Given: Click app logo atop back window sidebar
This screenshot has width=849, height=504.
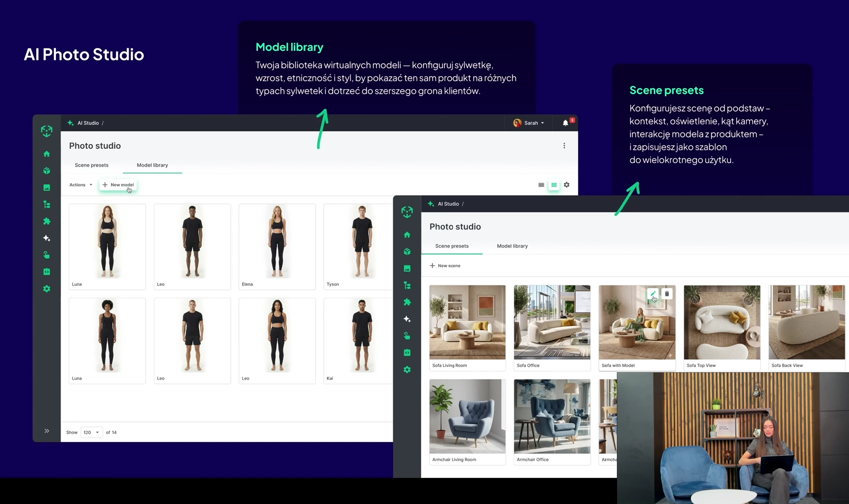Looking at the screenshot, I should click(x=47, y=131).
